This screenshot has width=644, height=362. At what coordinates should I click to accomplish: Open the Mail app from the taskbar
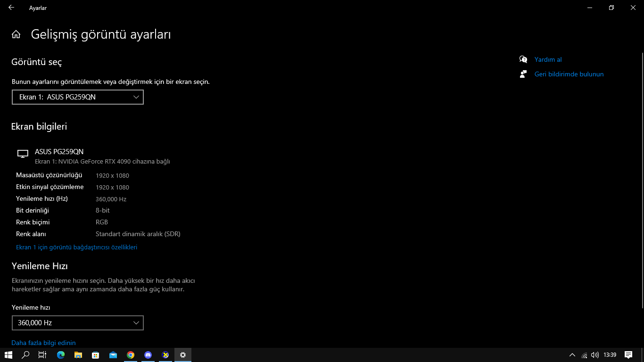point(113,355)
